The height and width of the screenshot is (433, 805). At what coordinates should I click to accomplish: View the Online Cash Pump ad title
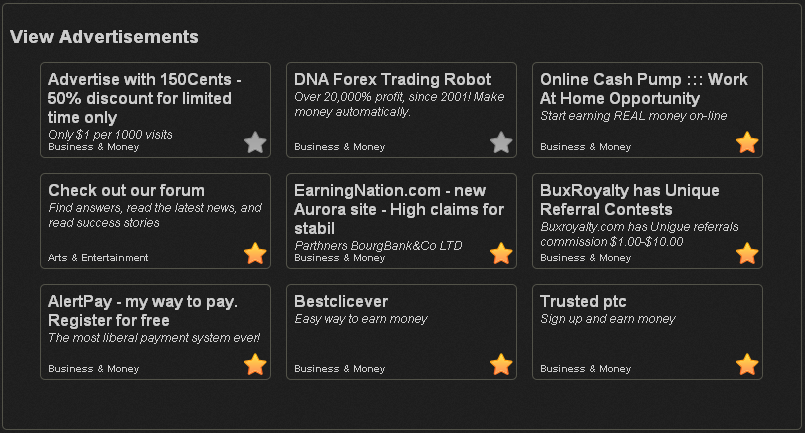click(x=644, y=88)
